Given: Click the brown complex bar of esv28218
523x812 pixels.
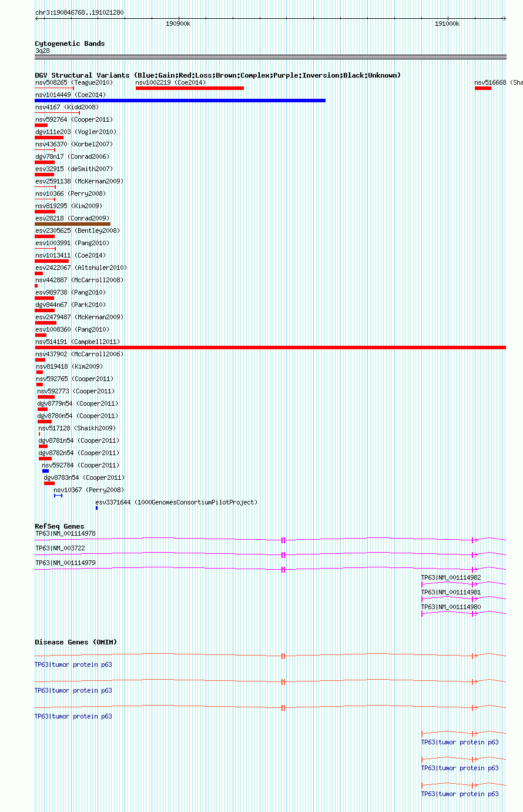Looking at the screenshot, I should 73,224.
